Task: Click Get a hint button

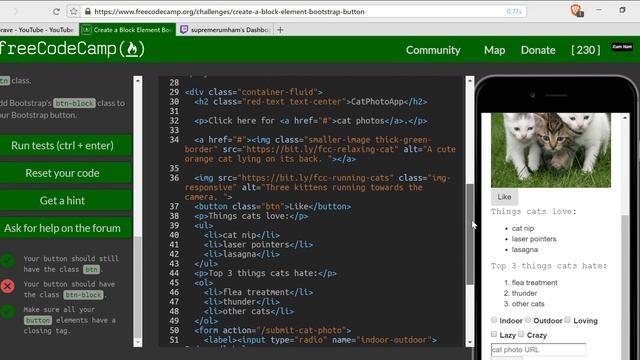Action: [x=65, y=200]
